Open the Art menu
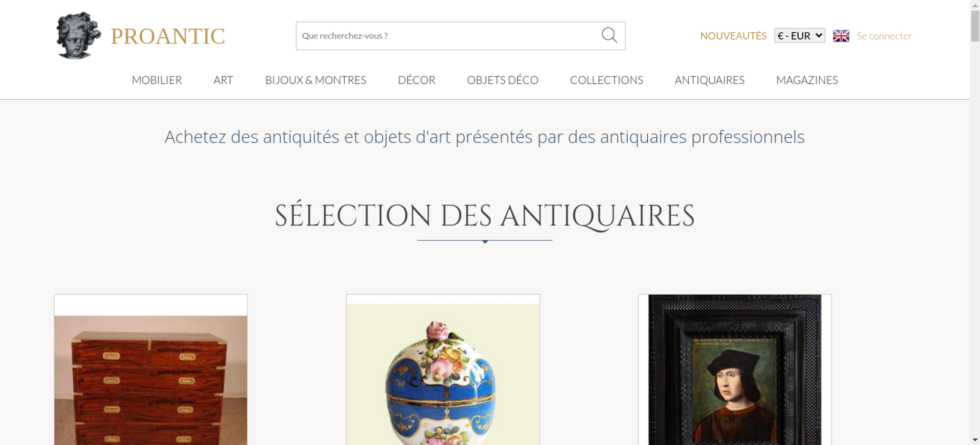The width and height of the screenshot is (980, 445). [223, 80]
